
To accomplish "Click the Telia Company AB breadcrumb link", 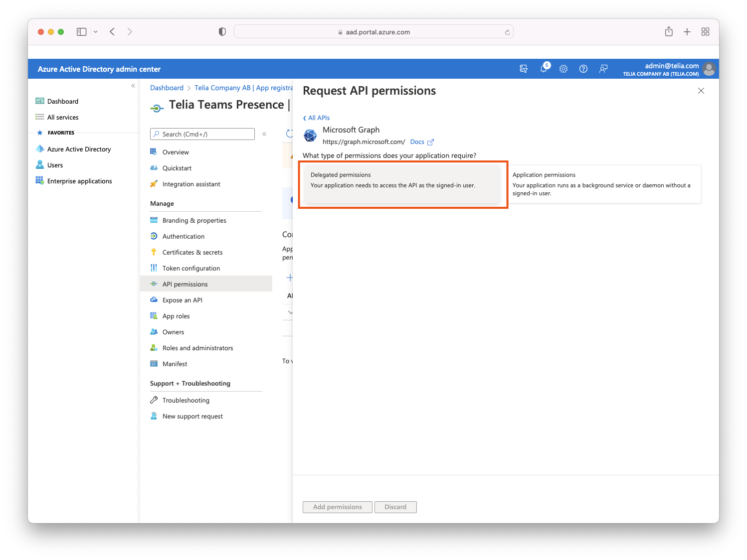I will click(x=243, y=88).
